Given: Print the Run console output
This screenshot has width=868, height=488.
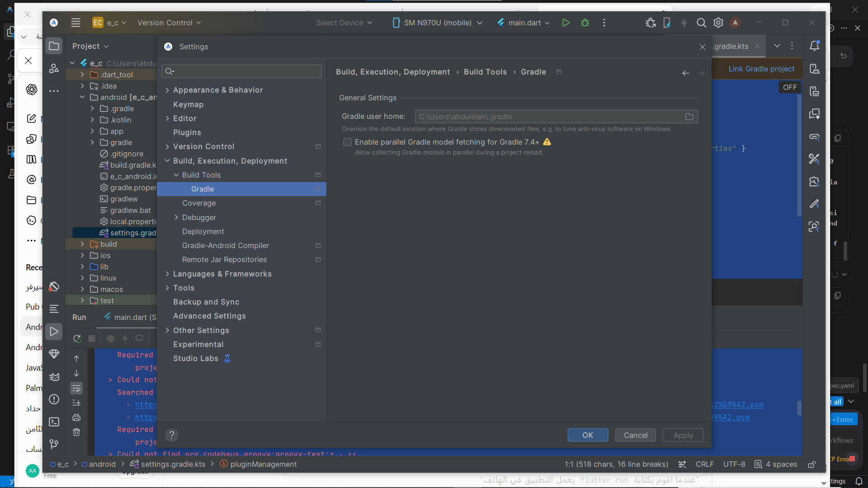Looking at the screenshot, I should tap(76, 418).
